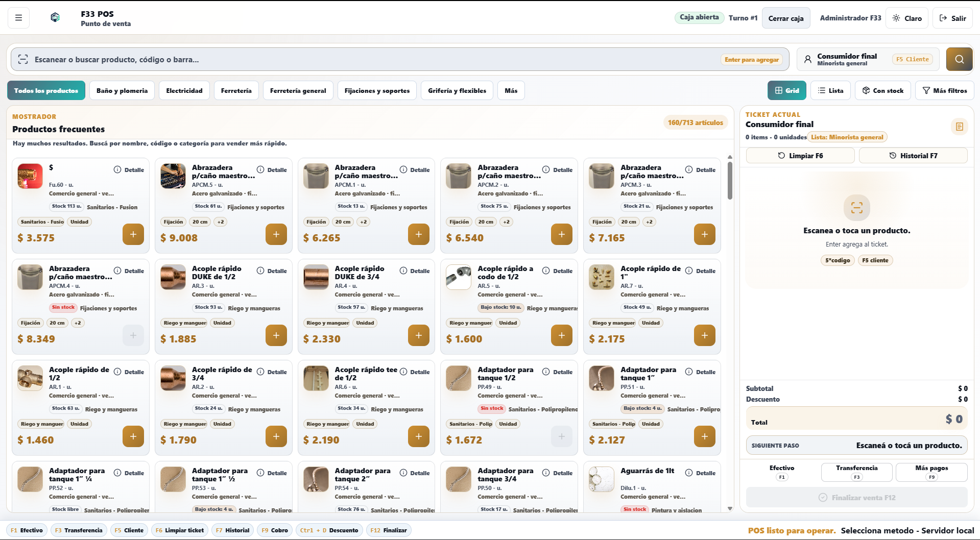Expand +2 tags on Abrazadera APCM.3
This screenshot has height=540, width=980.
649,222
